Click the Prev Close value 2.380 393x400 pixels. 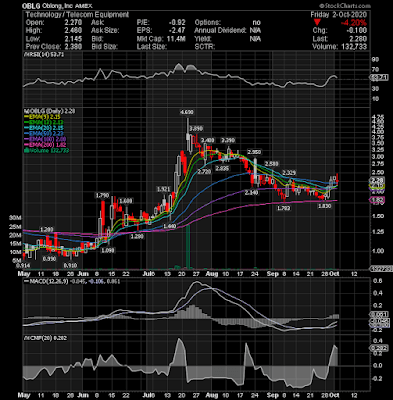click(x=72, y=47)
